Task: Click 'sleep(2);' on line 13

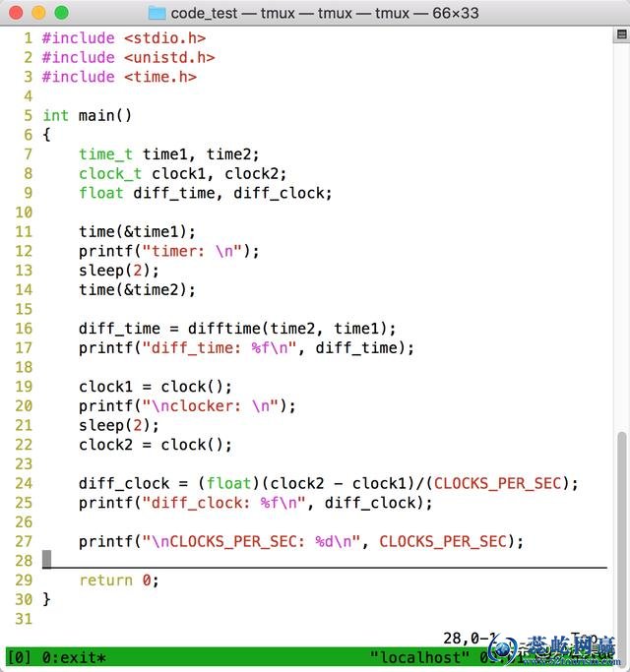Action: pyautogui.click(x=119, y=271)
